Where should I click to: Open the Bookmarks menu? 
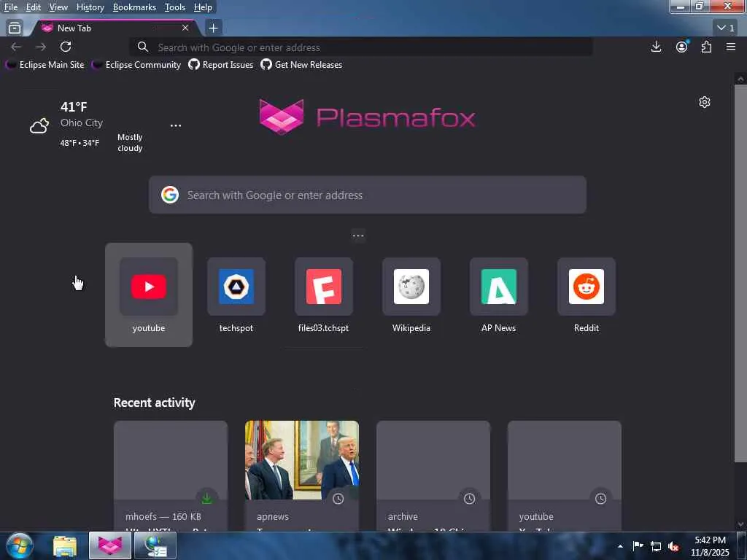pyautogui.click(x=134, y=7)
